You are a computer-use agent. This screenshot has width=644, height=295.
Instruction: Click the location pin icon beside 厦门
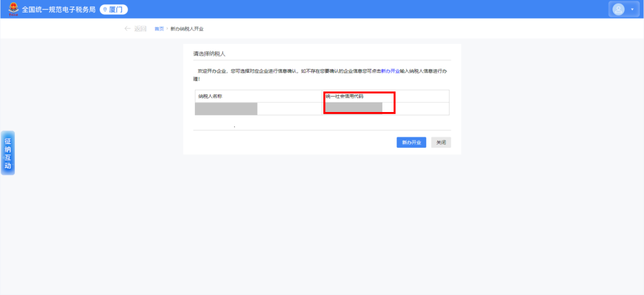tap(105, 10)
